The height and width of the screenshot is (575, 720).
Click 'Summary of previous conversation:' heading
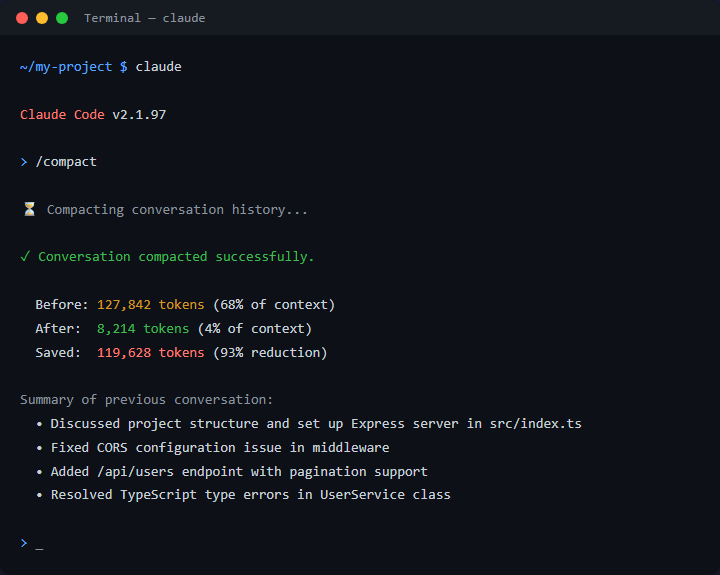coord(146,400)
